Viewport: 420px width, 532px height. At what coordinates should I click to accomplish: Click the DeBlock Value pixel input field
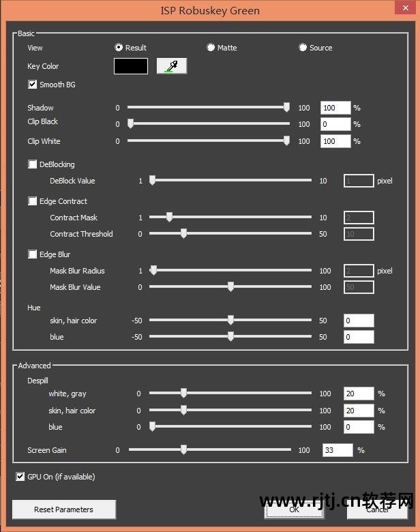[359, 181]
